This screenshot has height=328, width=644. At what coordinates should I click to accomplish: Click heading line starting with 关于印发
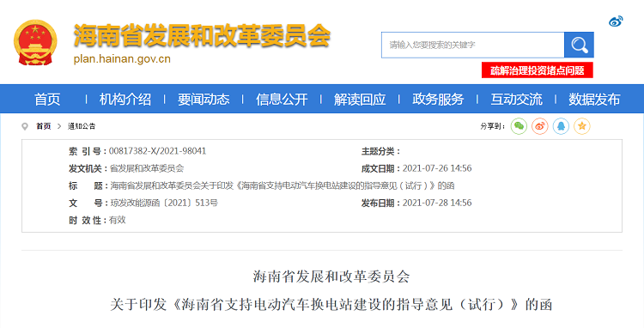coord(331,305)
